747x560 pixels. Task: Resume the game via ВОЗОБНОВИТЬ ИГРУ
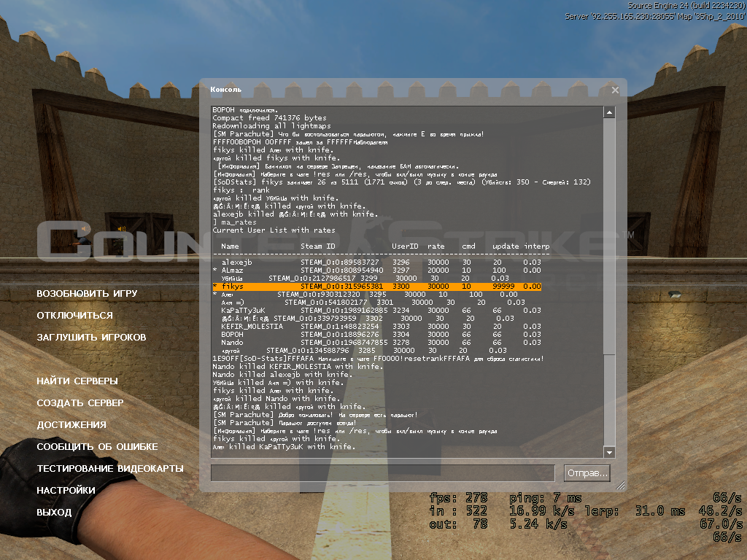click(x=88, y=293)
